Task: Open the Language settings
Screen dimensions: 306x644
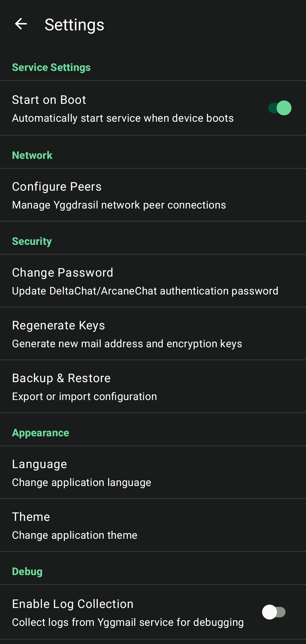Action: 39,464
